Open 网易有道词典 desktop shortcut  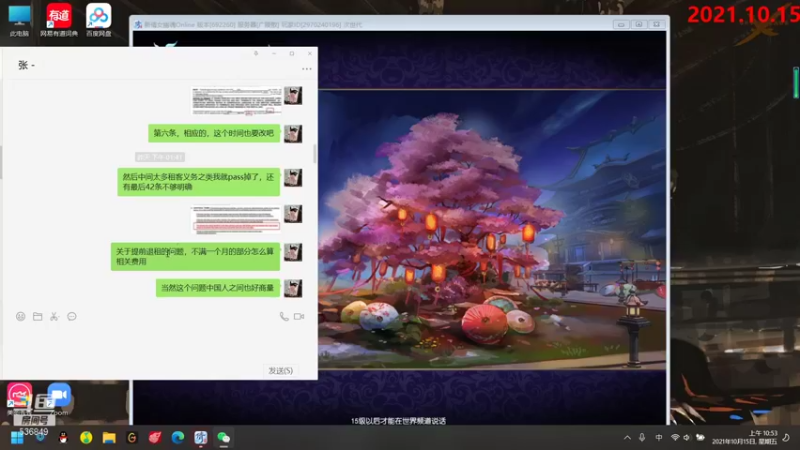59,20
